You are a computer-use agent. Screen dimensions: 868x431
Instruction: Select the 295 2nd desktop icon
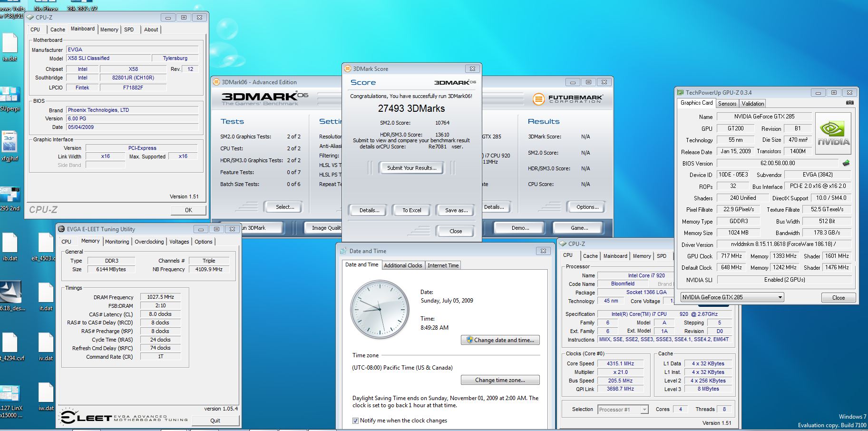coord(10,198)
